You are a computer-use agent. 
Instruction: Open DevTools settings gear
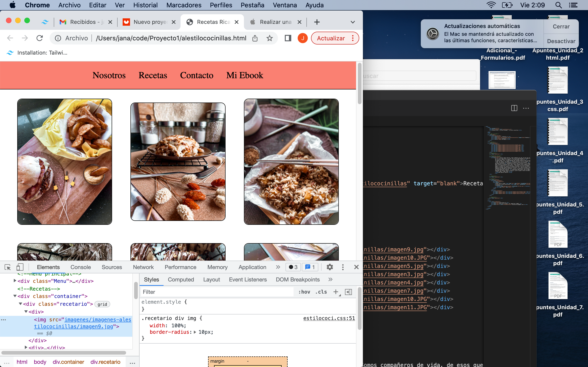(x=329, y=267)
